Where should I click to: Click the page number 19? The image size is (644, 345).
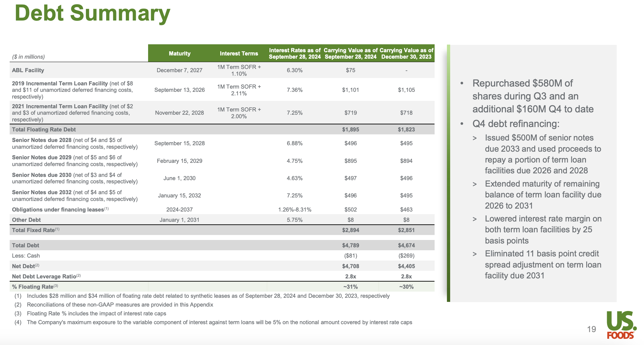[x=592, y=329]
